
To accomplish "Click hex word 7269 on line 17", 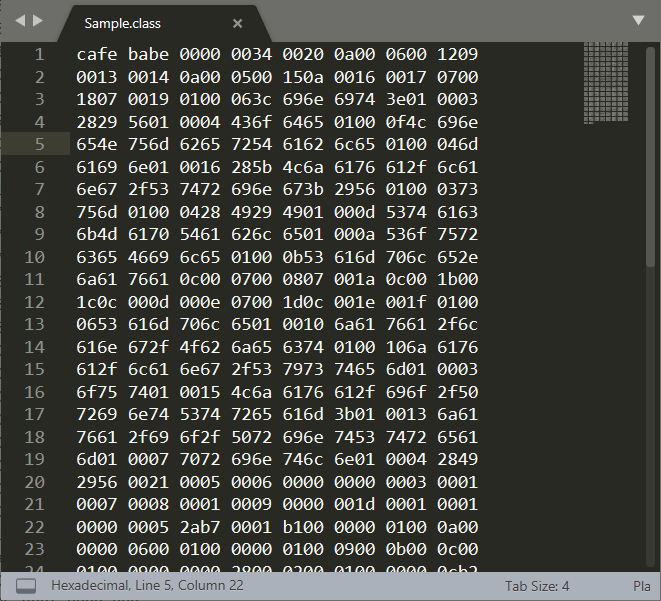I will (97, 414).
